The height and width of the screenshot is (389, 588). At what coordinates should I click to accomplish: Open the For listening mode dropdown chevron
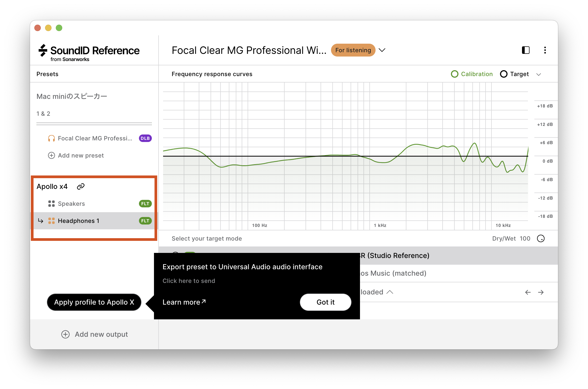382,50
